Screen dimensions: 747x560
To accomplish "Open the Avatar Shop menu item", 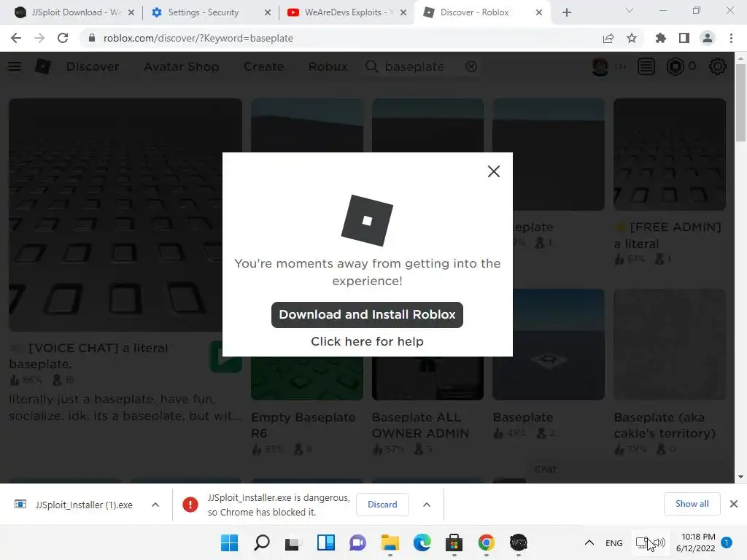I will point(182,66).
